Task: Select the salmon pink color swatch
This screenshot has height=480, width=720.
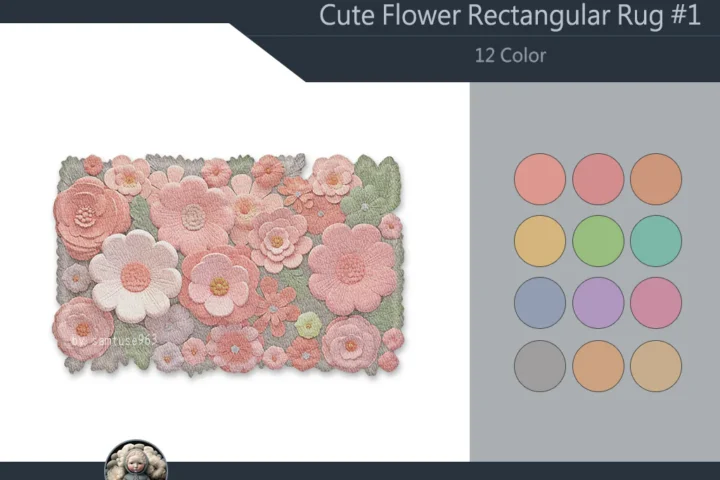Action: click(x=540, y=179)
